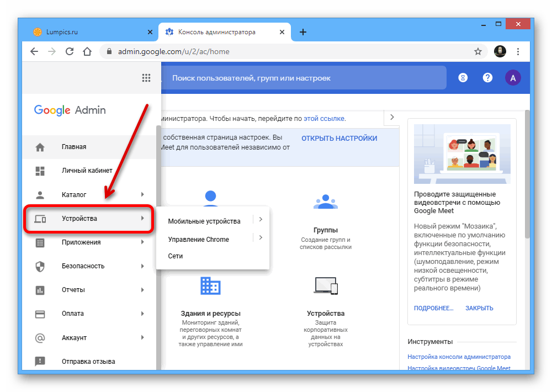This screenshot has height=392, width=552.
Task: Click the Аккаунт at-sign icon
Action: coord(40,338)
